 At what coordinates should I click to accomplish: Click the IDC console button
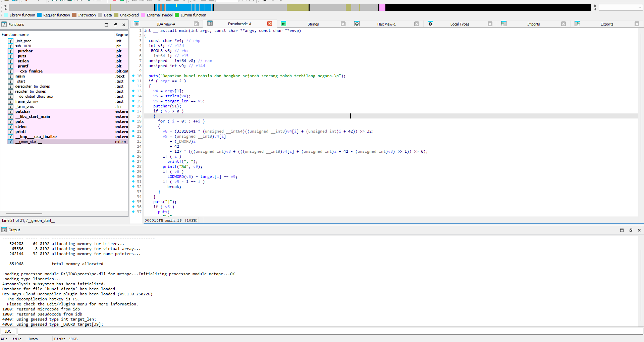pyautogui.click(x=8, y=331)
